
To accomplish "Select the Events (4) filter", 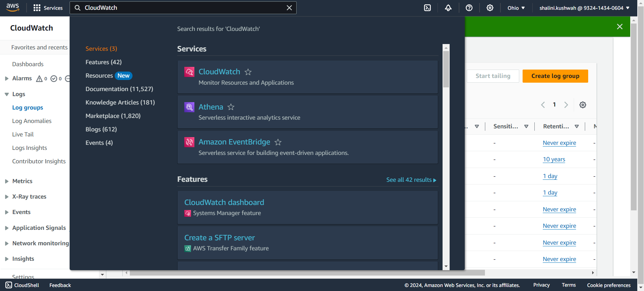I will click(99, 143).
